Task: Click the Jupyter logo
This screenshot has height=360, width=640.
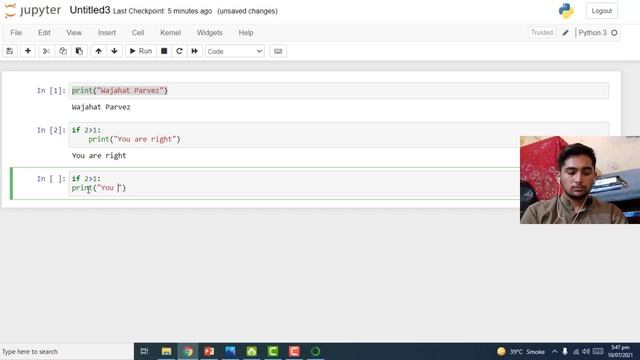Action: [x=33, y=10]
